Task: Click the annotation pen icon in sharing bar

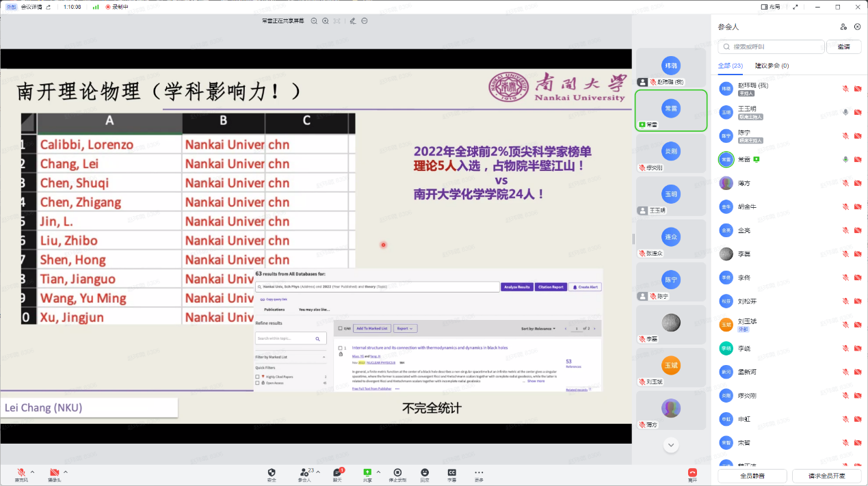Action: click(352, 21)
